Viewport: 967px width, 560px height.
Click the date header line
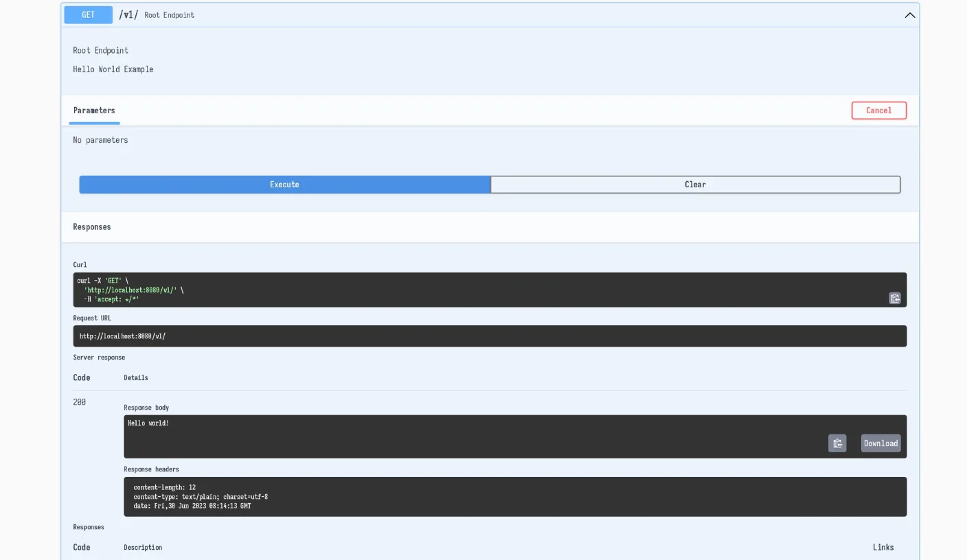[192, 506]
